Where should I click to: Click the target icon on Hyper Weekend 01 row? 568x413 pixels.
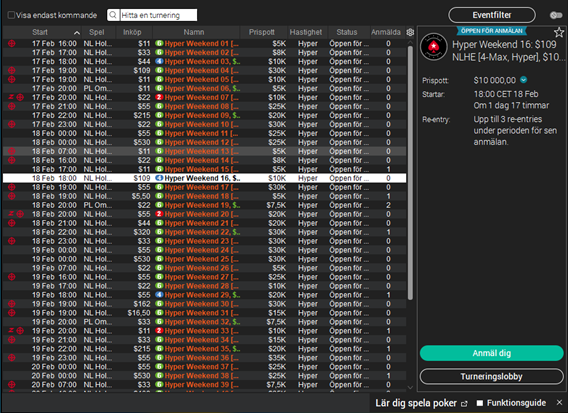[12, 43]
